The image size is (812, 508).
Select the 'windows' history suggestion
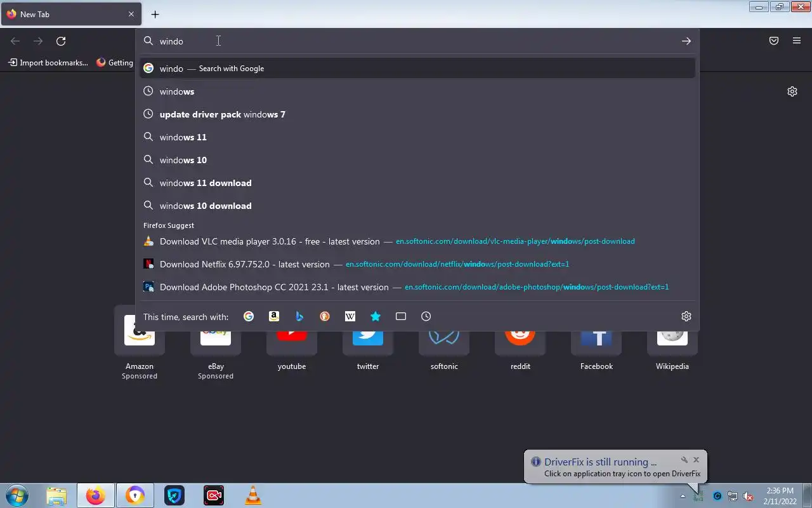pos(417,91)
